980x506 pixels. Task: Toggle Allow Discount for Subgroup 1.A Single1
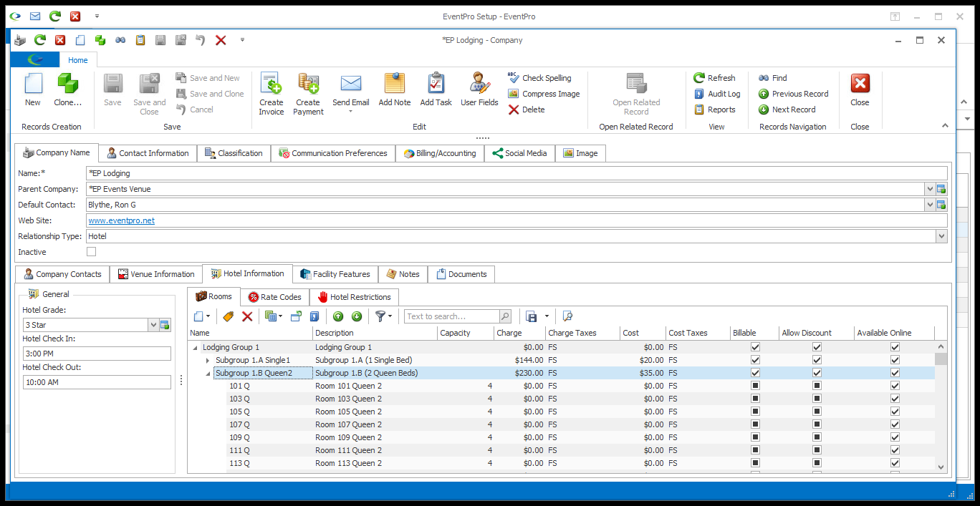[817, 360]
